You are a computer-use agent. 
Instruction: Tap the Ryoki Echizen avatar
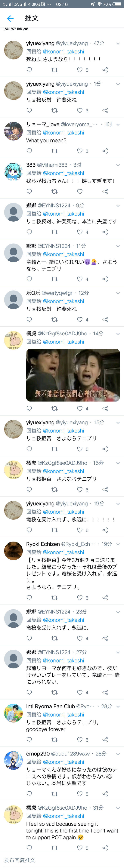coord(13,551)
